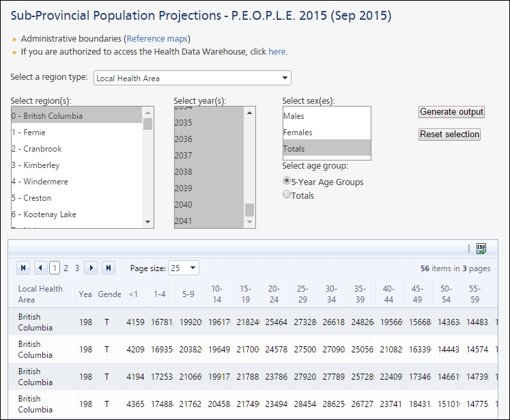Click the 1-4 age column header
Viewport: 510px width, 420px height.
pos(160,294)
